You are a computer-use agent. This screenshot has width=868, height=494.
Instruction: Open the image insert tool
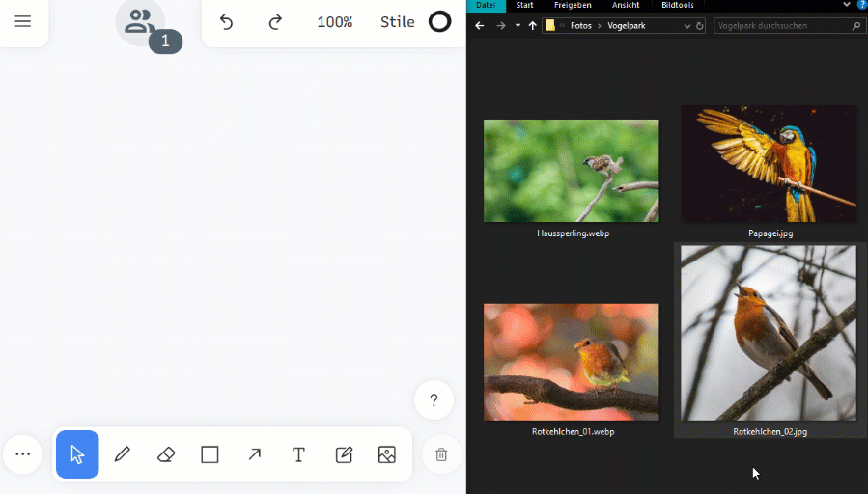point(387,454)
